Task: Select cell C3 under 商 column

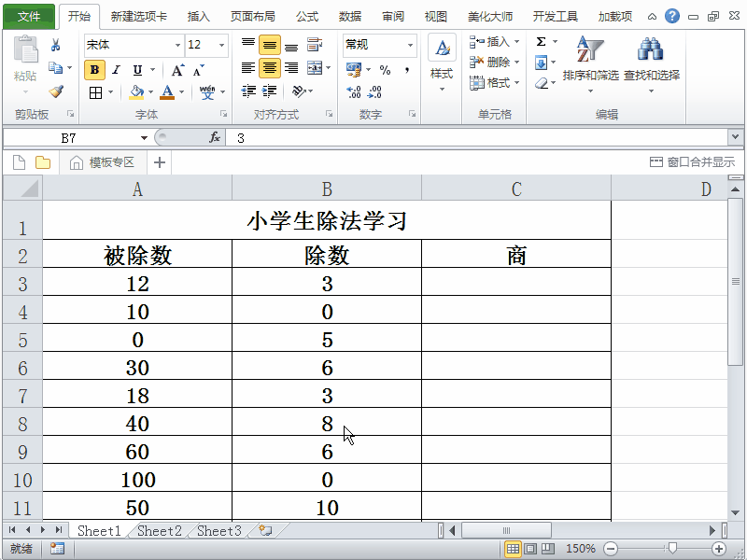Action: point(515,284)
